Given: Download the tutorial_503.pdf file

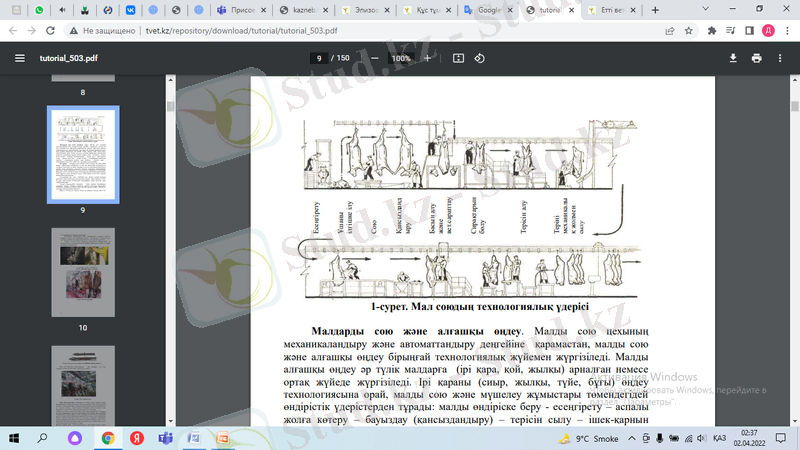Looking at the screenshot, I should 733,58.
